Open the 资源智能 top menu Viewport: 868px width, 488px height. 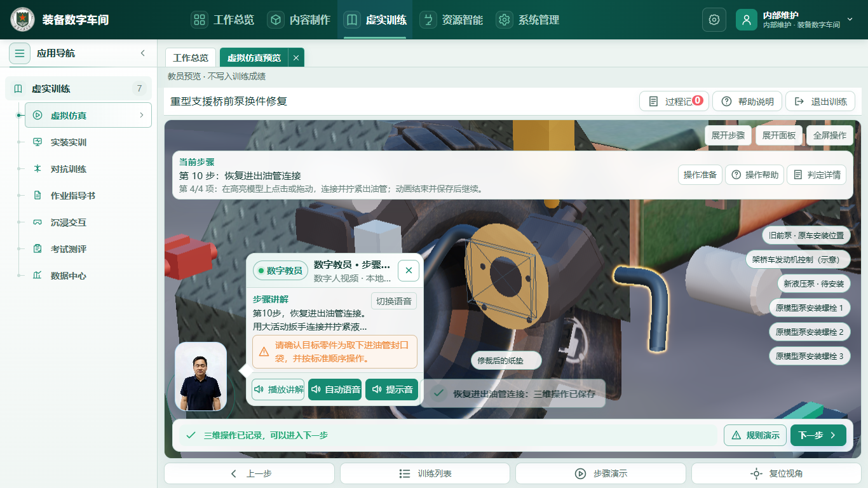(452, 20)
